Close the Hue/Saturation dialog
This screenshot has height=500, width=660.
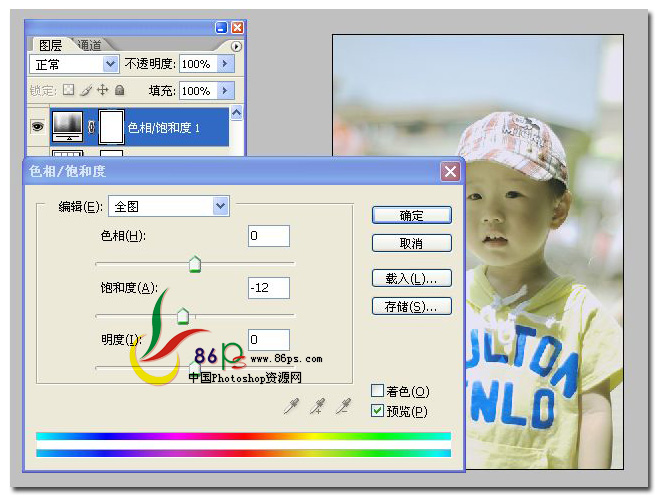[x=450, y=171]
